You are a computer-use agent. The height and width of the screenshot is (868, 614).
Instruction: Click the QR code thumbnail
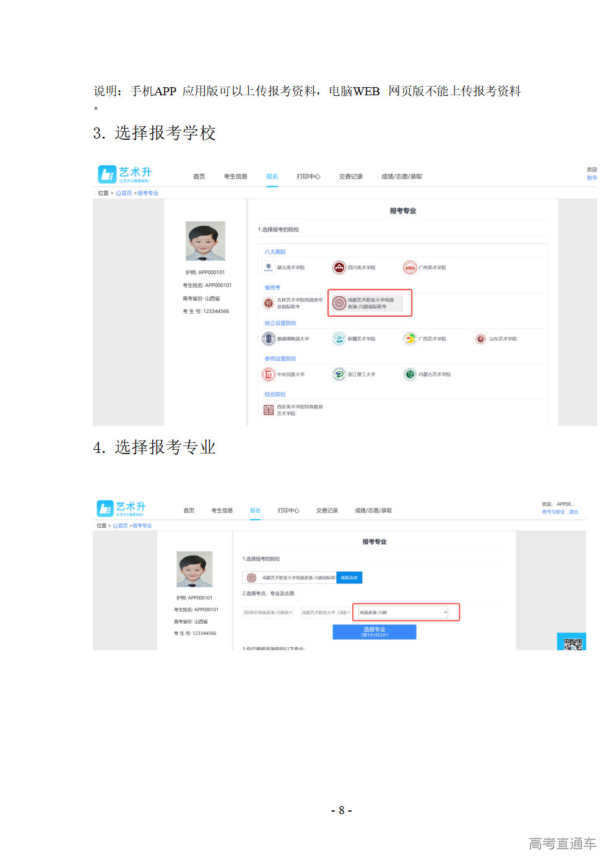(573, 643)
